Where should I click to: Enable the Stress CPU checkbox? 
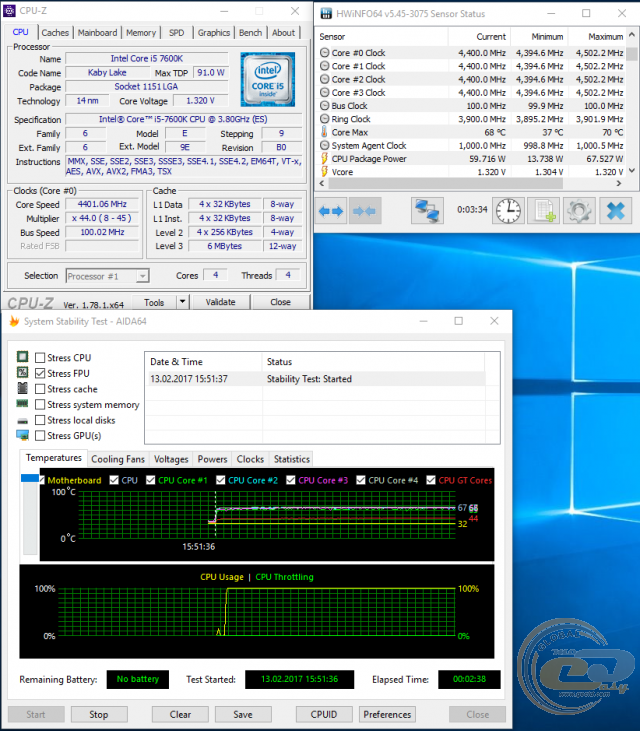[x=40, y=358]
